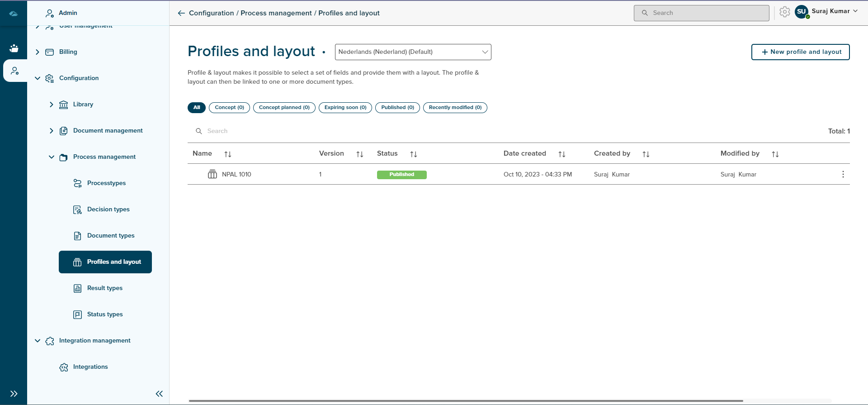Expand rail with double right chevron icon

[x=14, y=394]
